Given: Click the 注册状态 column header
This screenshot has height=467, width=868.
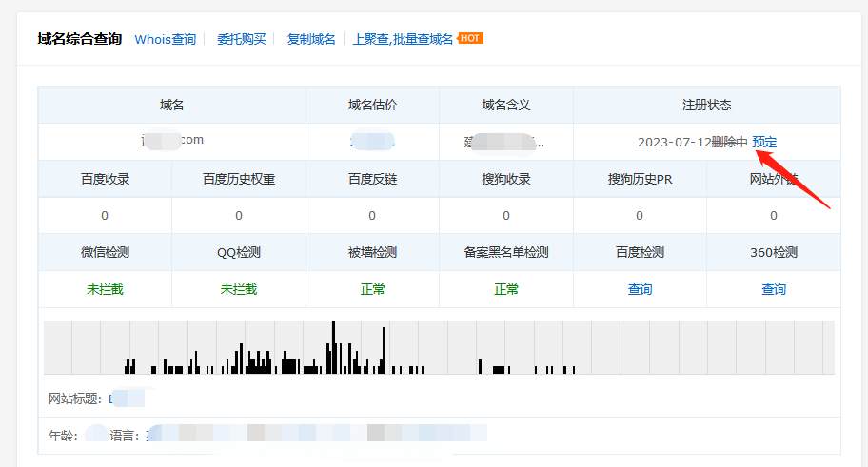Looking at the screenshot, I should point(707,106).
